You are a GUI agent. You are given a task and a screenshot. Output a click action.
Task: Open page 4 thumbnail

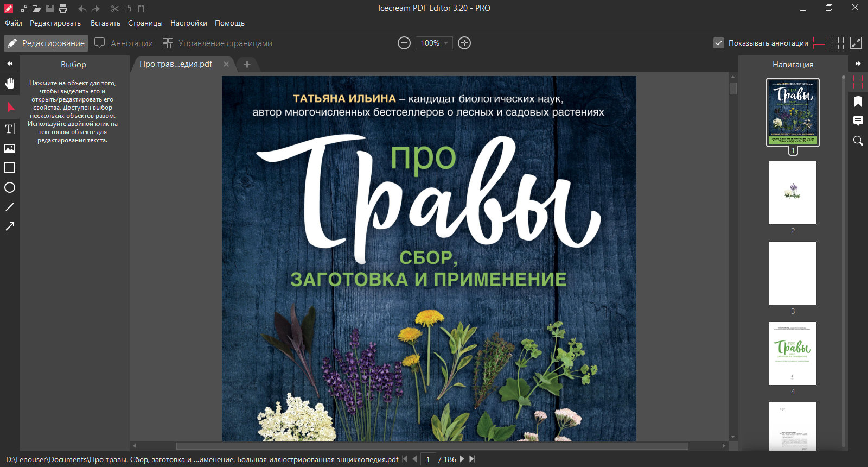point(793,354)
